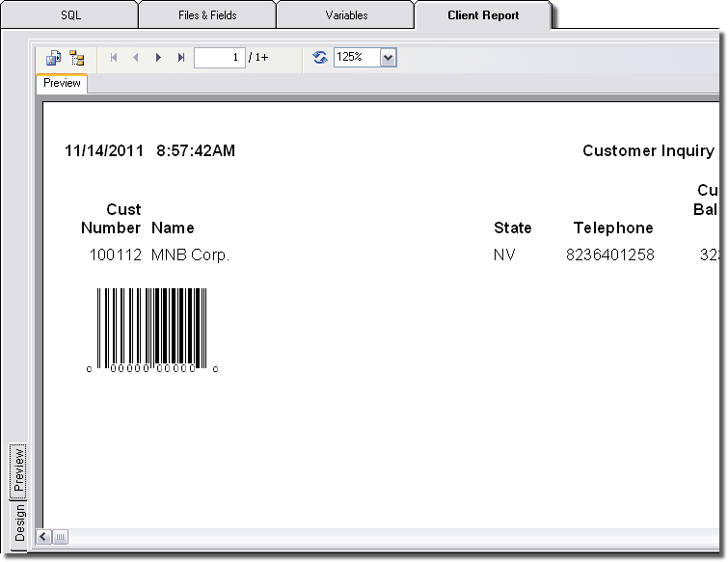Go to next report page

(x=158, y=58)
